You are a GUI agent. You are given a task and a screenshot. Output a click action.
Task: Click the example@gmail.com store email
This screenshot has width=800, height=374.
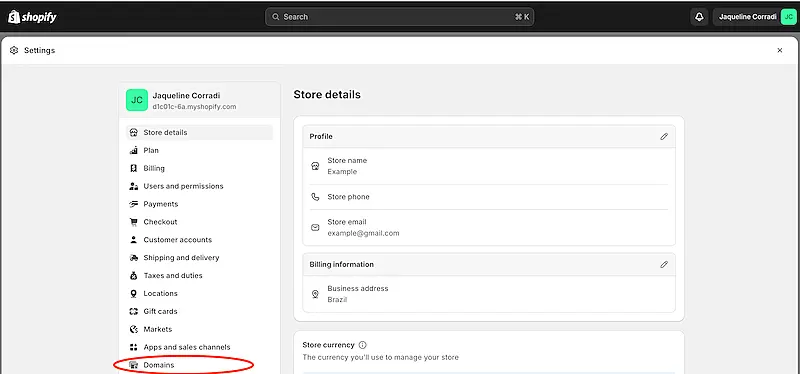(363, 233)
